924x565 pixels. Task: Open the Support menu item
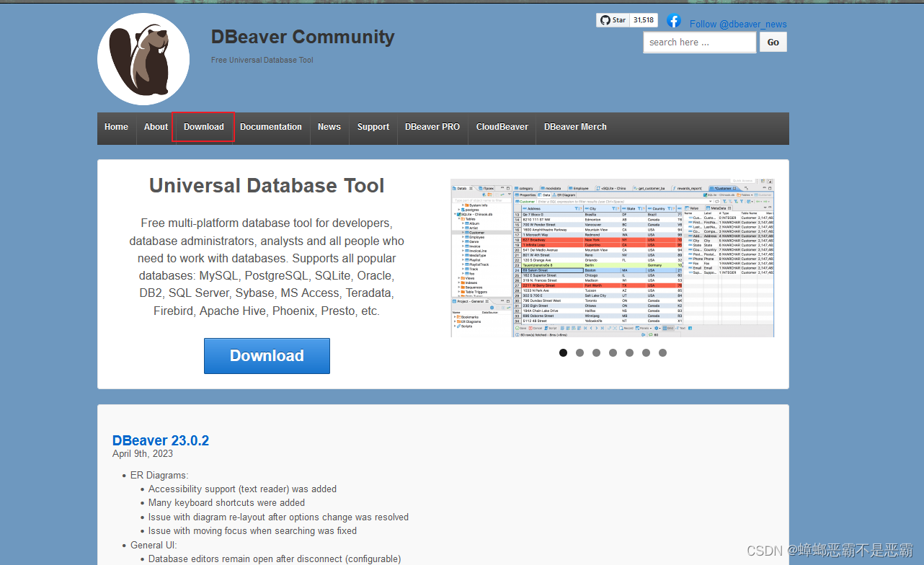coord(373,127)
